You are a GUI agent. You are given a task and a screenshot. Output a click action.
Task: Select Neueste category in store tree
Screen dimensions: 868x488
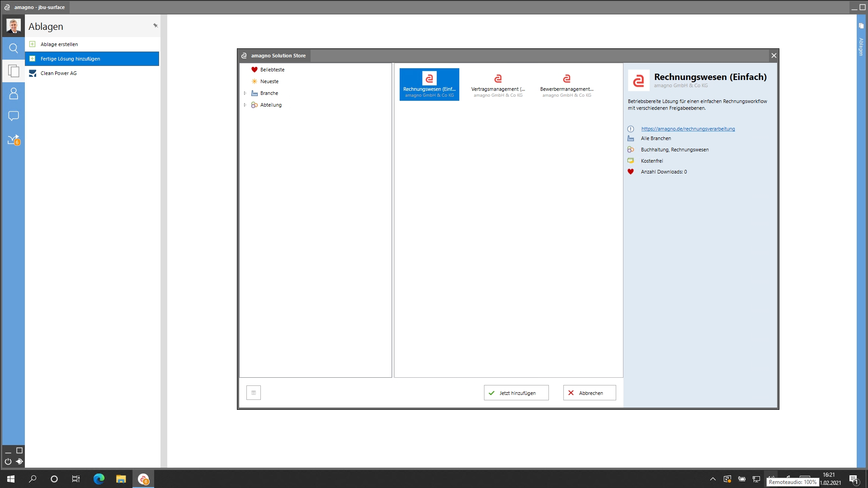(x=269, y=81)
